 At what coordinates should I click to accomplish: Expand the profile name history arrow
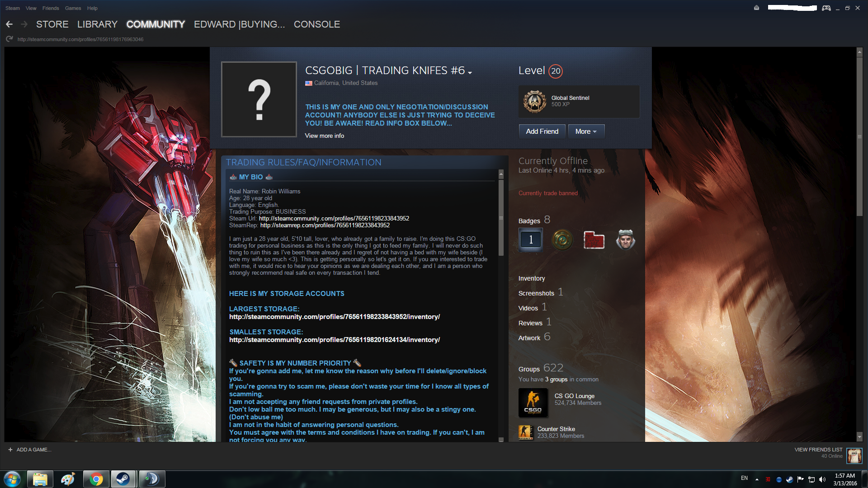[x=470, y=73]
